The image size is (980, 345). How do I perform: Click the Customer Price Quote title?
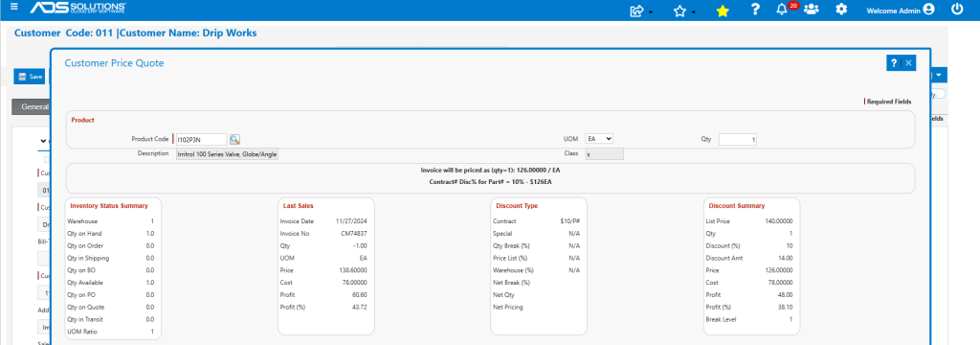click(x=115, y=62)
